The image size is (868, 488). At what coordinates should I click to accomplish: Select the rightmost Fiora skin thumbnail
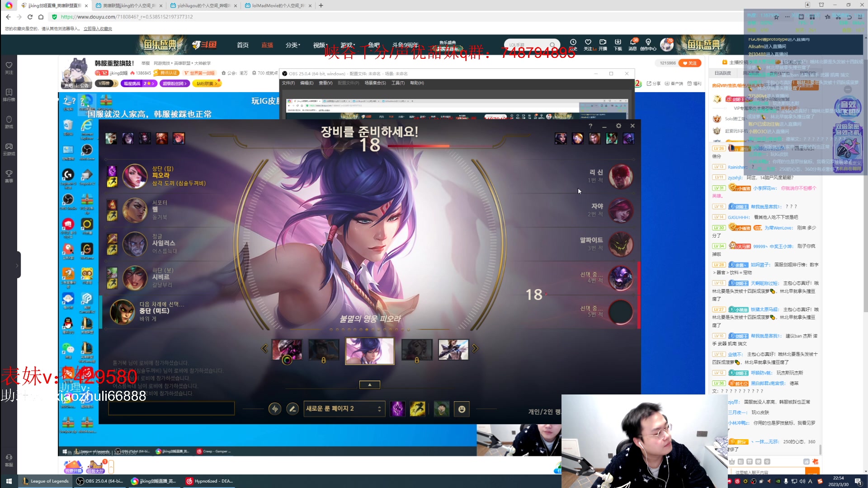[453, 350]
